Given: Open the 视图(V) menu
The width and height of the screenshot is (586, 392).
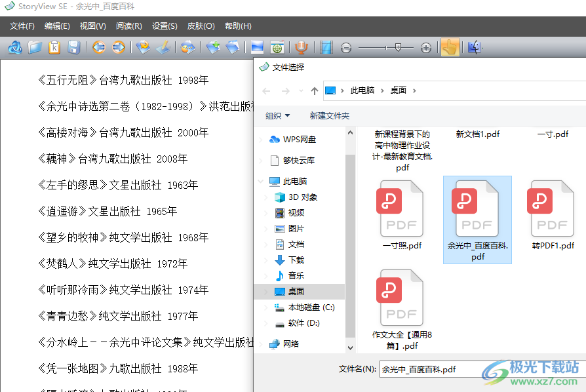Looking at the screenshot, I should [92, 26].
